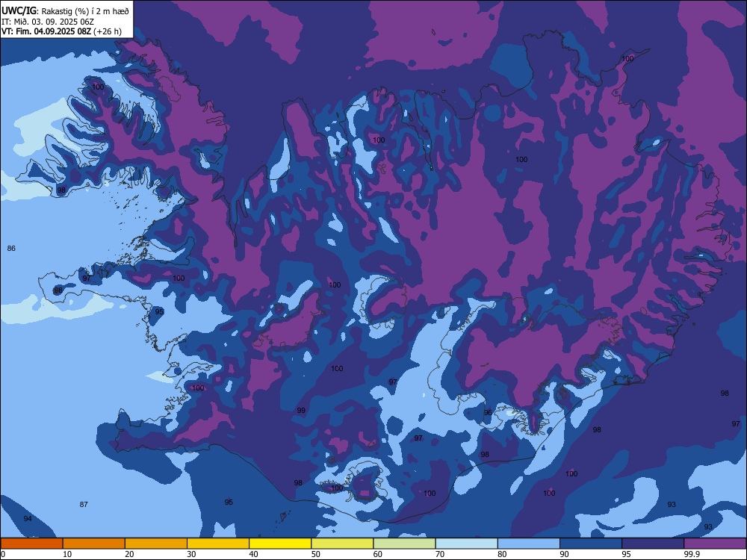Screen dimensions: 747x560
Task: Select the pale yellow 50–60 swatch
Action: tap(342, 544)
